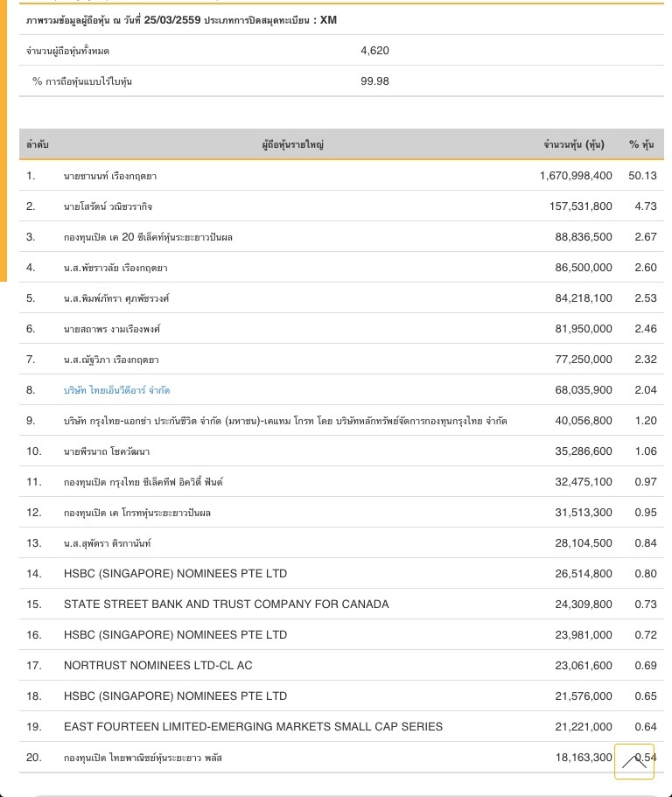
Task: Select กองทุนเปิด กรุงไทย ซีเล็คทีฟ อิควิตี้ ฟันด์
Action: pos(143,482)
